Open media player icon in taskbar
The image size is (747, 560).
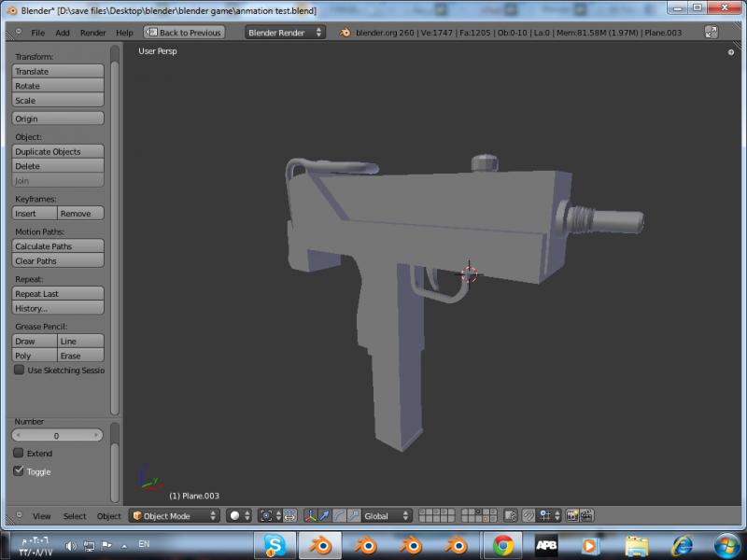tap(589, 546)
